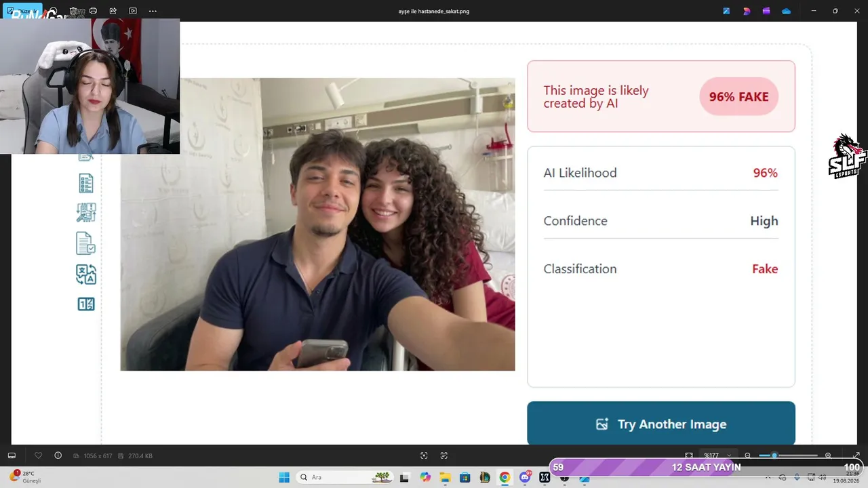Click the taskbar search box labeled Ara
Image resolution: width=868 pixels, height=488 pixels.
pos(344,477)
